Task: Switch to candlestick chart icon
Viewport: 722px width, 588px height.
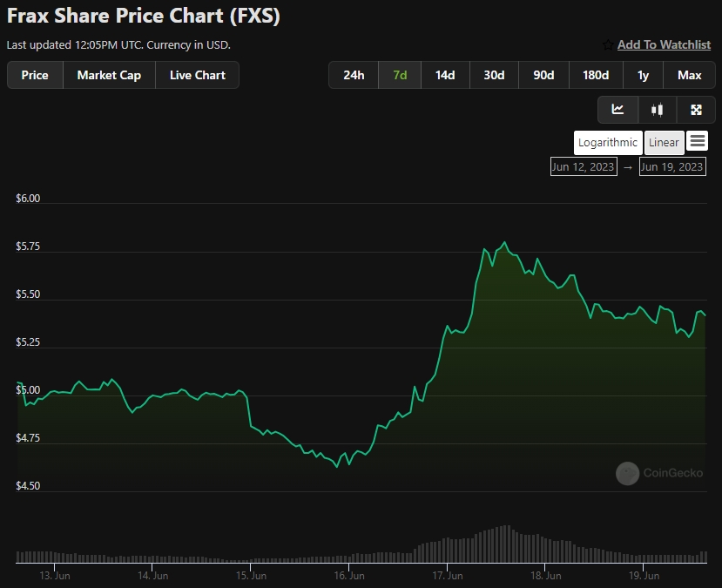Action: [658, 110]
